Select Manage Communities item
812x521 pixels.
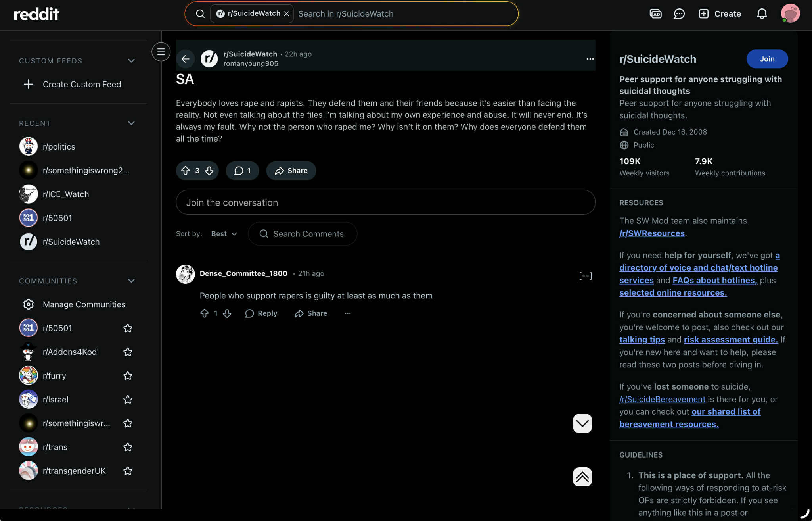pos(84,304)
